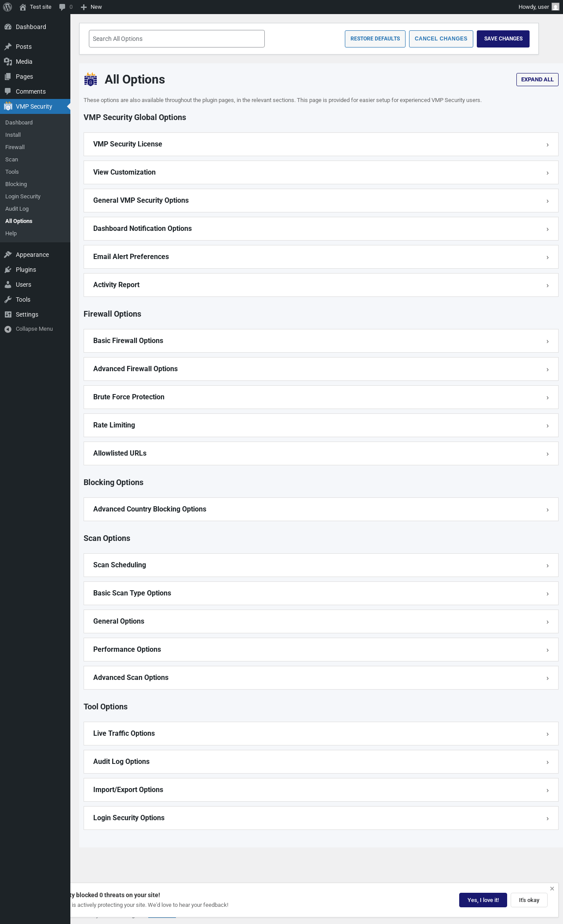Open the Test site link in admin bar
Image resolution: width=563 pixels, height=924 pixels.
pos(36,7)
